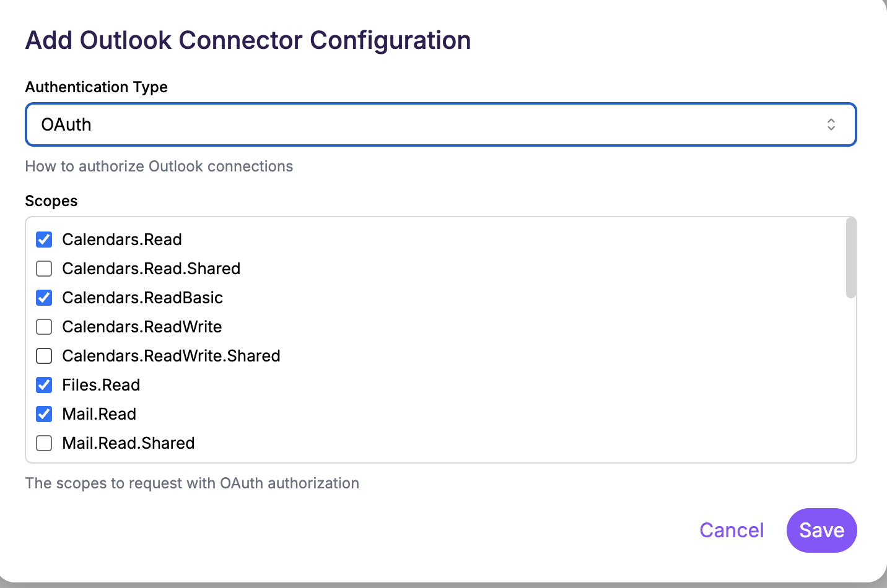Toggle off the Files.Read scope checkbox
The width and height of the screenshot is (887, 588).
point(44,385)
